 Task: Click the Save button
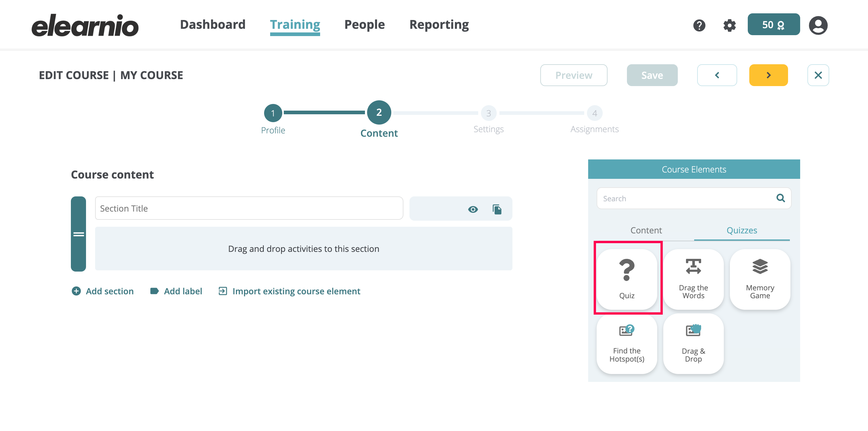(652, 75)
